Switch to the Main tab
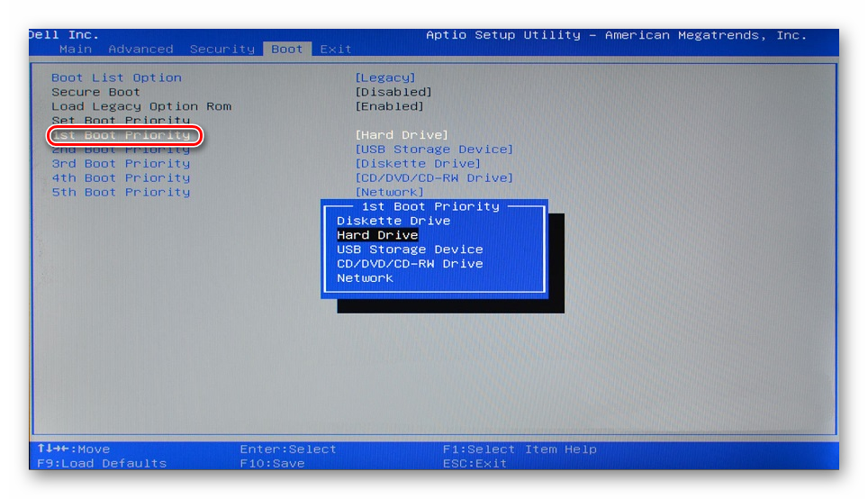Screen dimensions: 868x499 (x=76, y=49)
